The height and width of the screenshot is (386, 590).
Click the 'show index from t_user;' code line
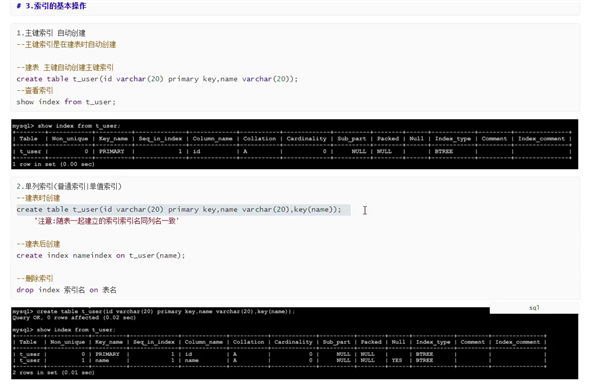pos(66,102)
